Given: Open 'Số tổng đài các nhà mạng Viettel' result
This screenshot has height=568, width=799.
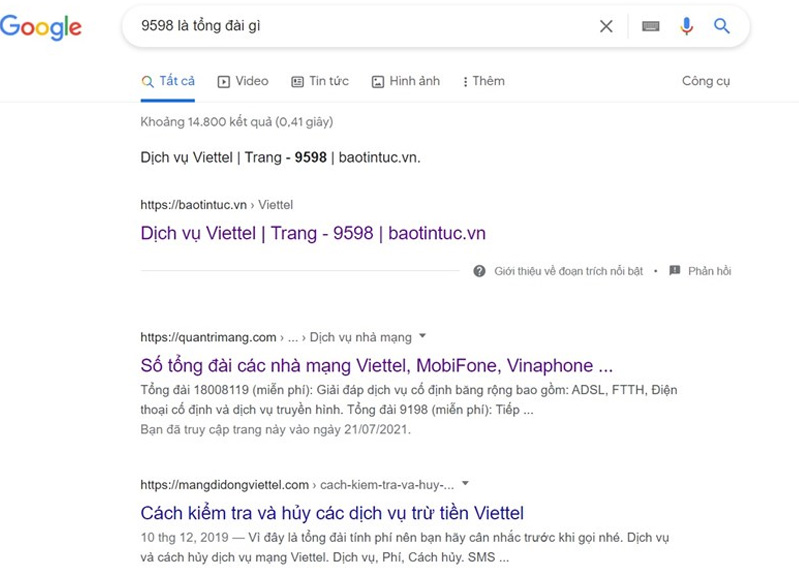Looking at the screenshot, I should pos(377,366).
